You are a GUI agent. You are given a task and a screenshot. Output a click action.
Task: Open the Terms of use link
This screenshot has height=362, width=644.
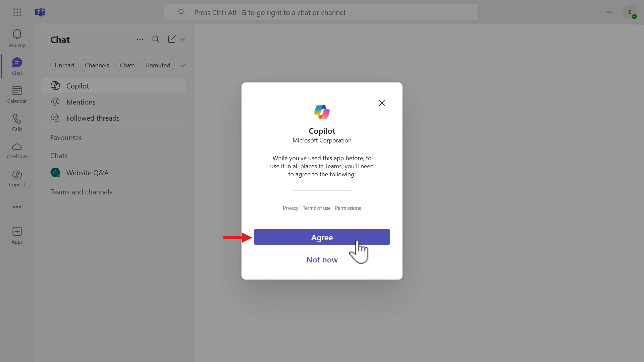point(316,208)
